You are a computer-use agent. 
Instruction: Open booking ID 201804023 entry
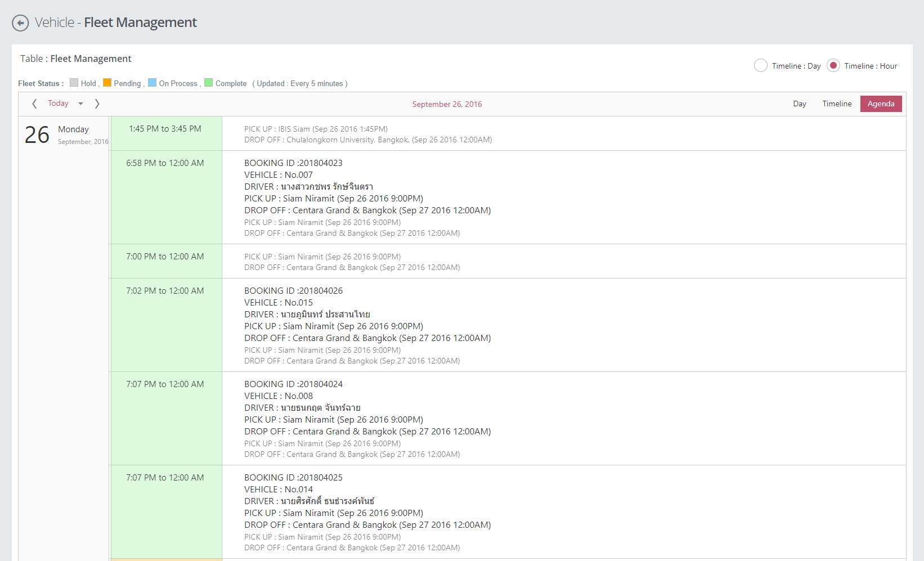(293, 163)
